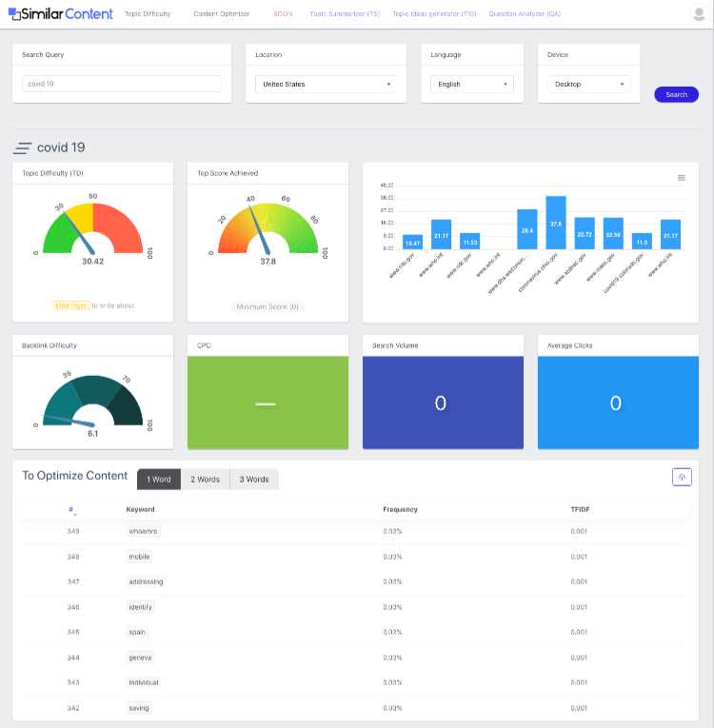Click the identify keyword chip
The image size is (714, 728).
click(x=140, y=607)
